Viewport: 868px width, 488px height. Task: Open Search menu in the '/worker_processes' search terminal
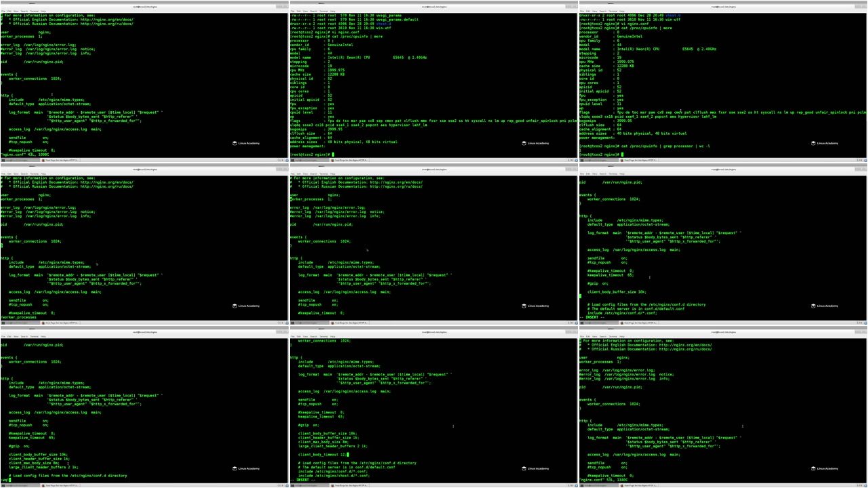click(x=24, y=174)
